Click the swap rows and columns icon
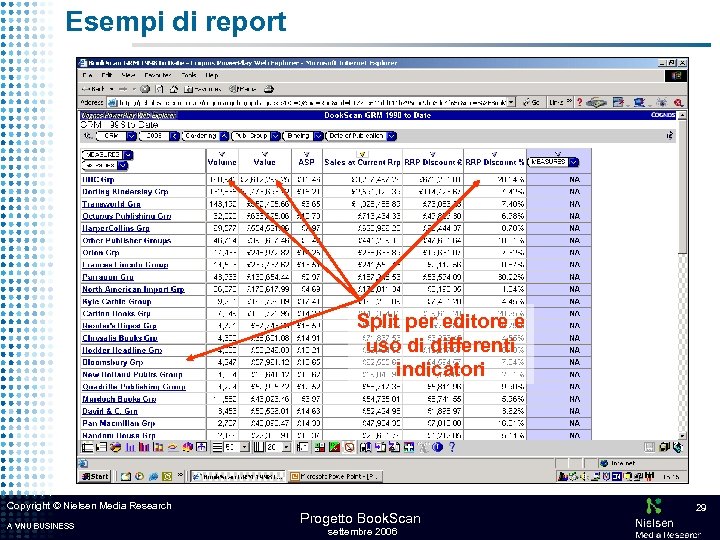The image size is (720, 540). point(201,447)
